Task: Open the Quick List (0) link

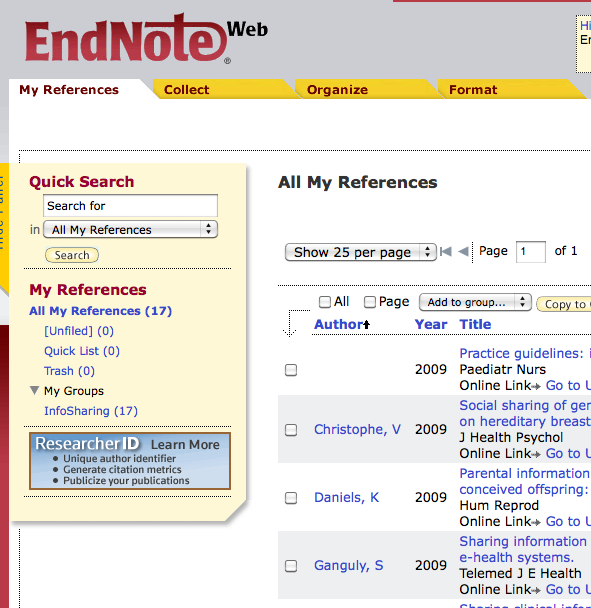Action: [x=82, y=351]
